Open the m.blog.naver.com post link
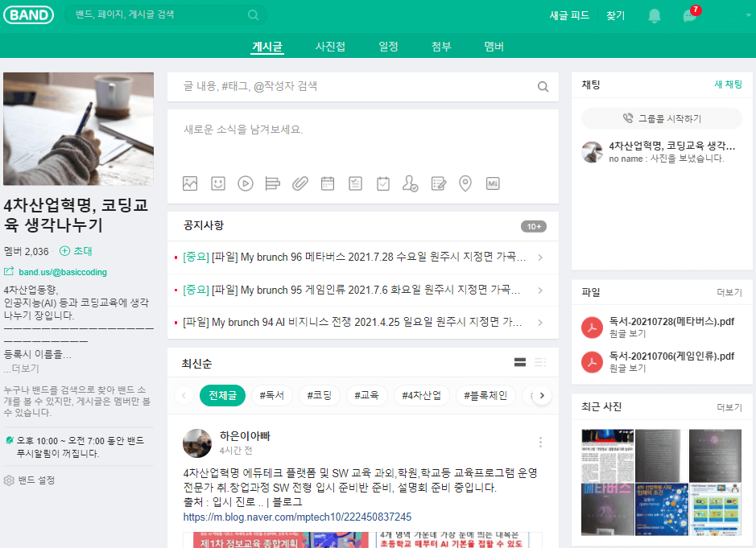 click(297, 517)
